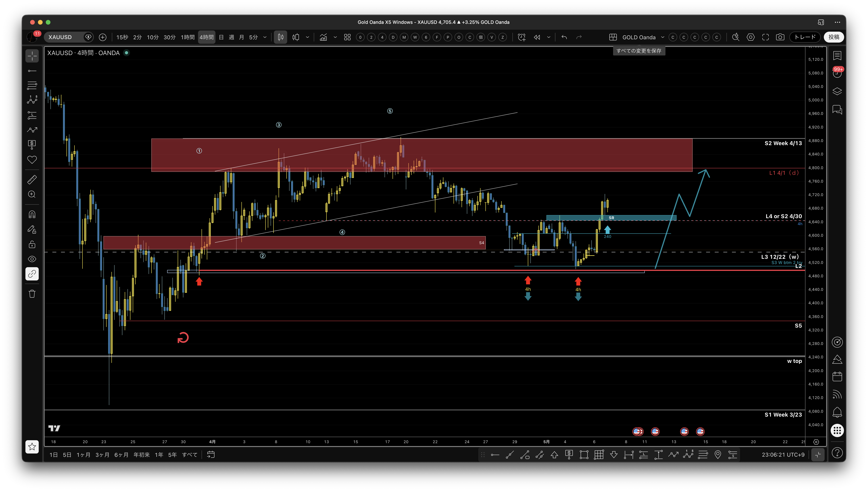
Task: Open the indicators menu
Action: tap(323, 37)
